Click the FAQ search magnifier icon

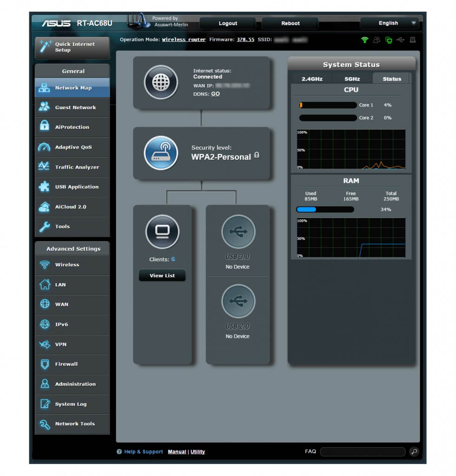coord(414,451)
